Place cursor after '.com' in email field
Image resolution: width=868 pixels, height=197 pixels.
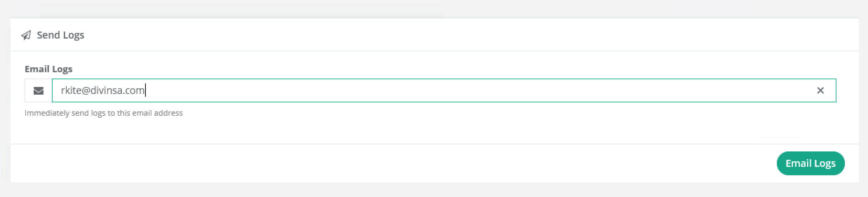point(145,90)
